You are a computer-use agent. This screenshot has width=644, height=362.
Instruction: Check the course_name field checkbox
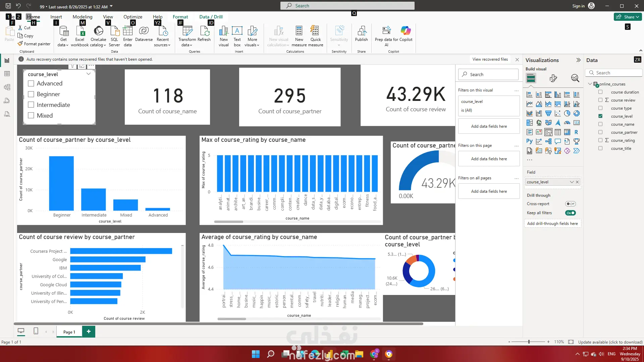click(x=600, y=124)
